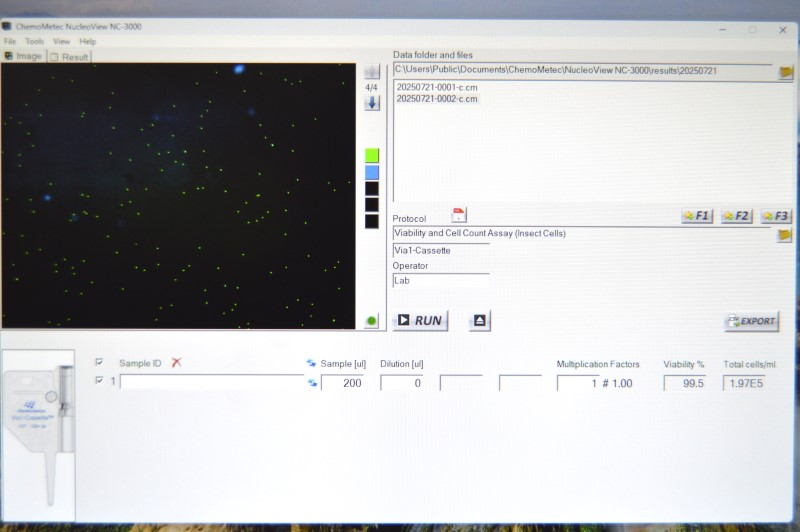Switch to the Result tab
Viewport: 800px width, 532px height.
point(69,57)
